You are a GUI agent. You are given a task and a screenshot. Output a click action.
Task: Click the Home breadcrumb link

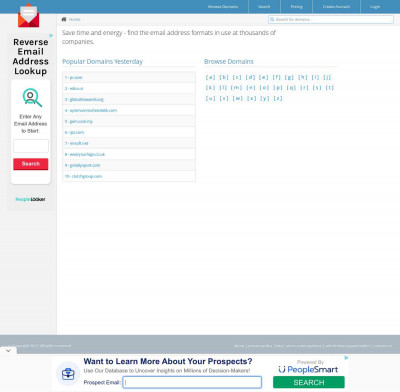75,19
